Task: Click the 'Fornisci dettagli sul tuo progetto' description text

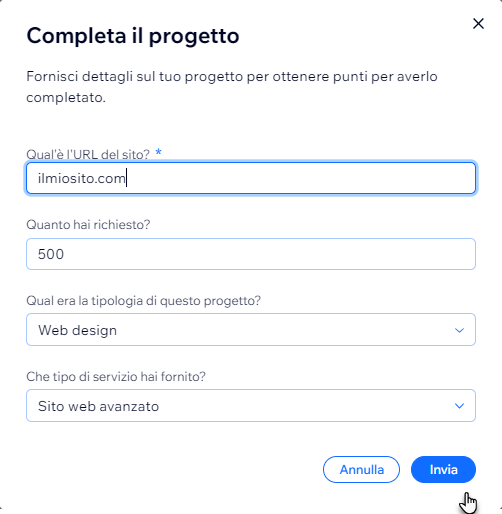Action: (232, 87)
